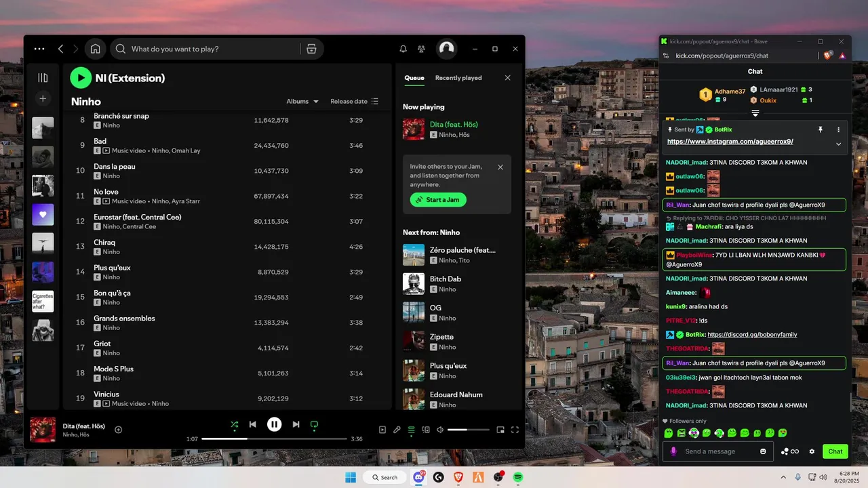Toggle the queue icon in the player bar
Screen dimensions: 868x488
(411, 430)
